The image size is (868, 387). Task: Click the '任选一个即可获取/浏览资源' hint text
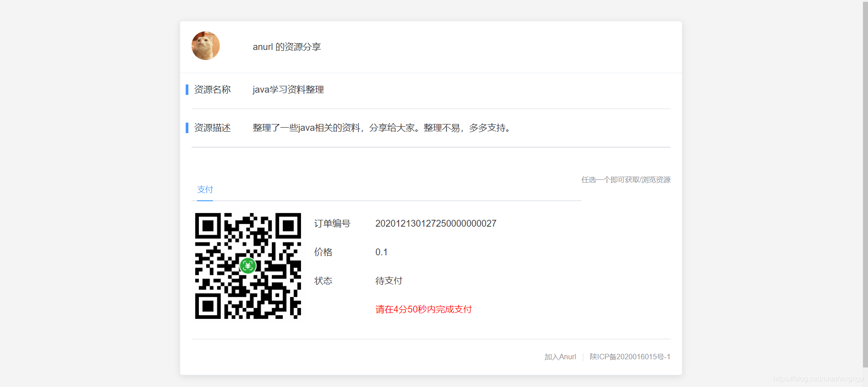626,180
